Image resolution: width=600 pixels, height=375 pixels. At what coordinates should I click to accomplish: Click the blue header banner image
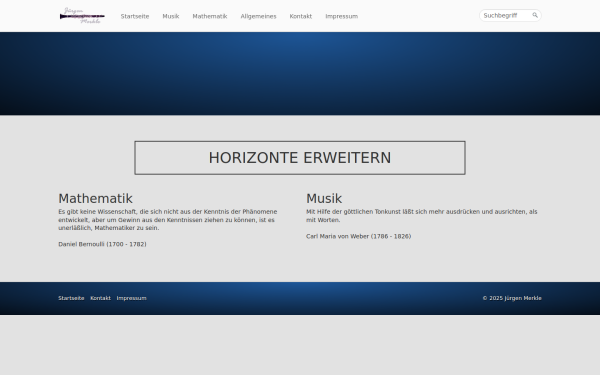(300, 73)
